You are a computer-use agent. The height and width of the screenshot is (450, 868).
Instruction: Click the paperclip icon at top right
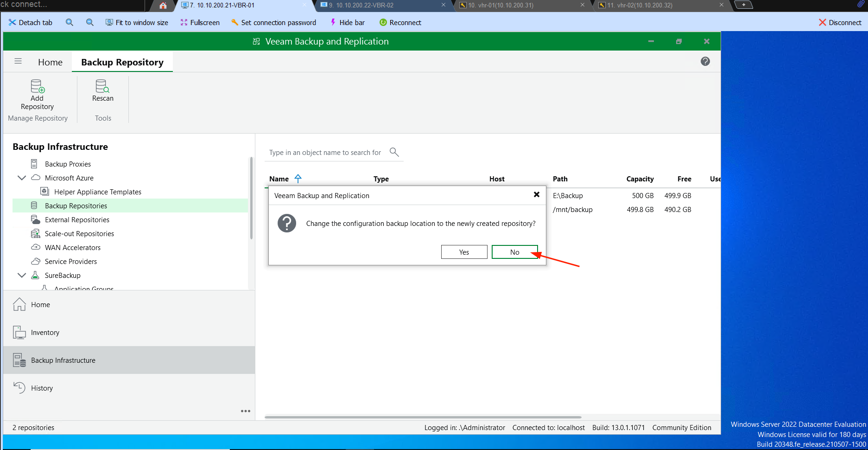(861, 5)
